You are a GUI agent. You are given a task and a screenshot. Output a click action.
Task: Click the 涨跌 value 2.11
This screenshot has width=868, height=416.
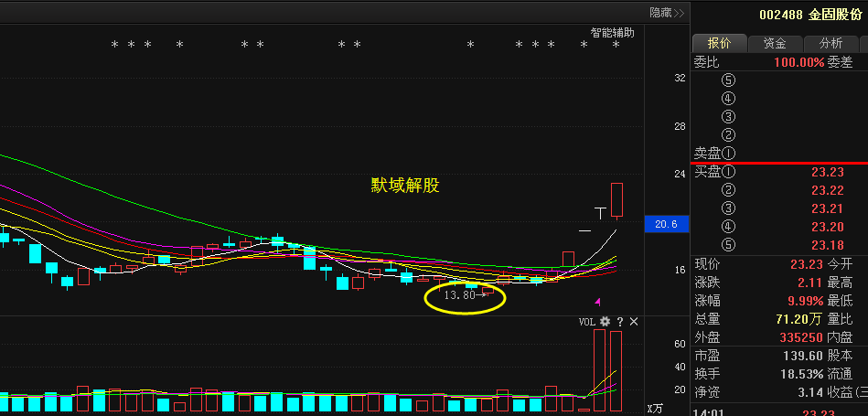pos(811,283)
